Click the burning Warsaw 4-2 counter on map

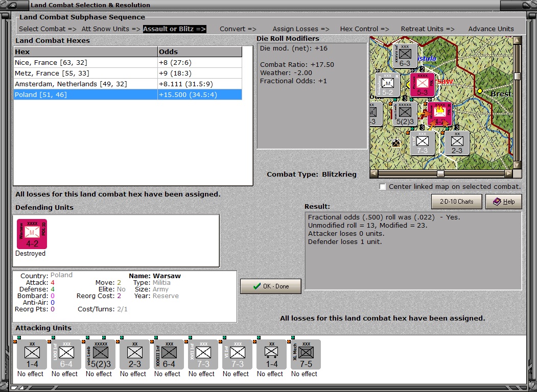tap(440, 114)
